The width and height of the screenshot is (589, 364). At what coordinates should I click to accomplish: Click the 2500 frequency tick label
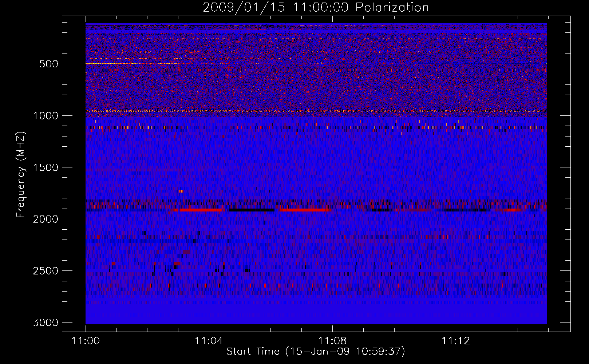[x=46, y=271]
